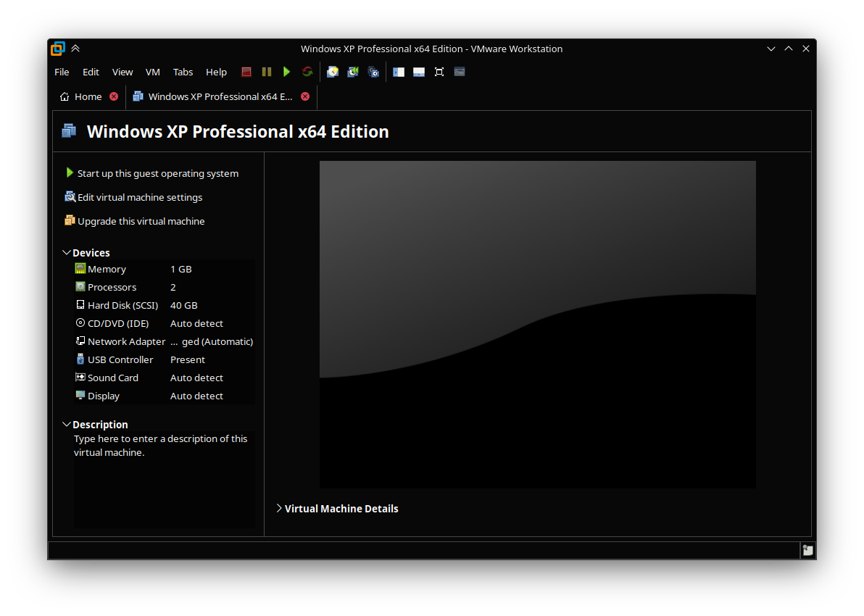Screen dimensions: 864x616
Task: Close the Windows XP Professional tab
Action: tap(305, 96)
